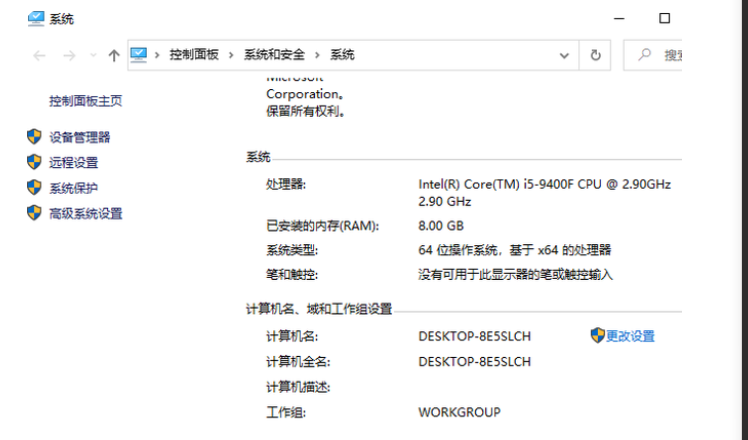
Task: Click the computer icon in the address bar
Action: point(139,55)
